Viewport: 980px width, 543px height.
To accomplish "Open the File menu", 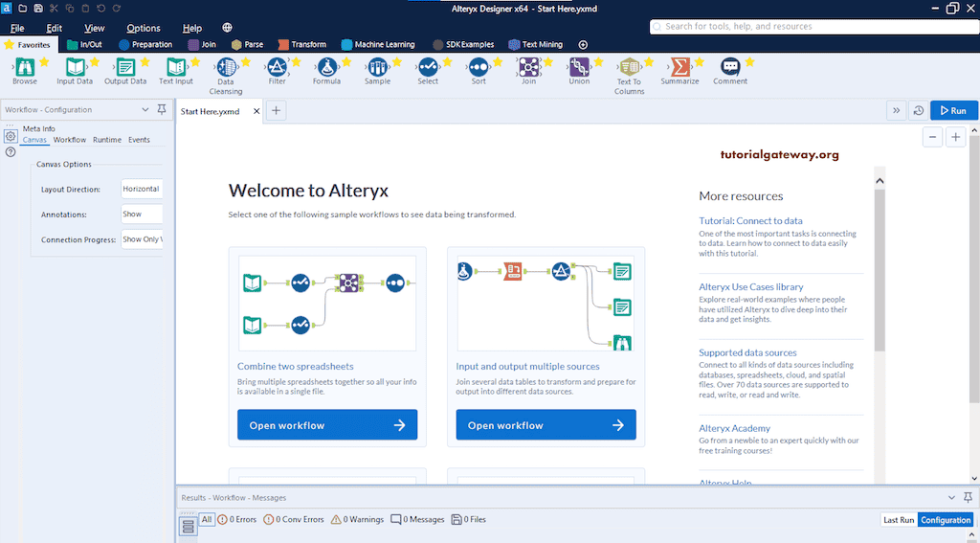I will click(17, 28).
